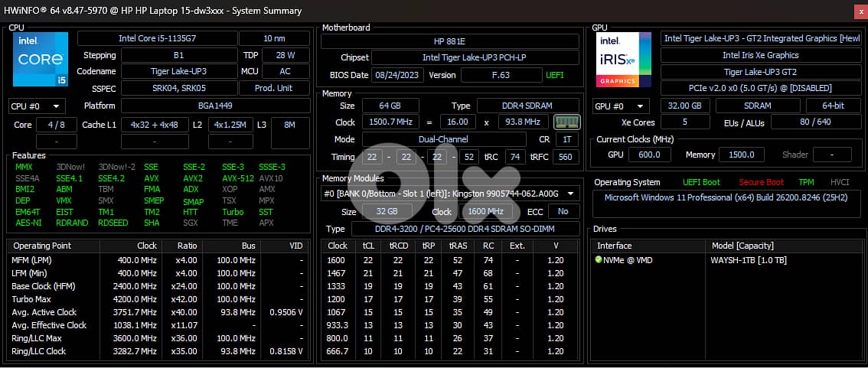Click the Core count 4 / 8 field
The width and height of the screenshot is (868, 368).
57,125
